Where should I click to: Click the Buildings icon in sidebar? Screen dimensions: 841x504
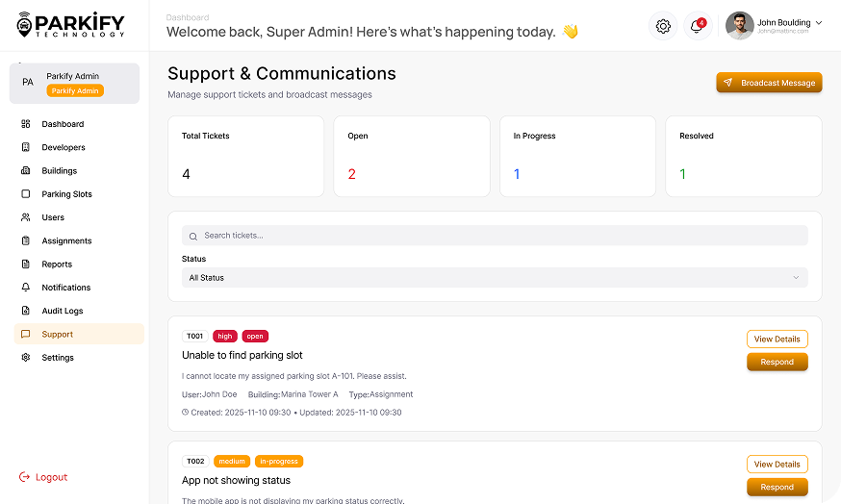coord(25,171)
